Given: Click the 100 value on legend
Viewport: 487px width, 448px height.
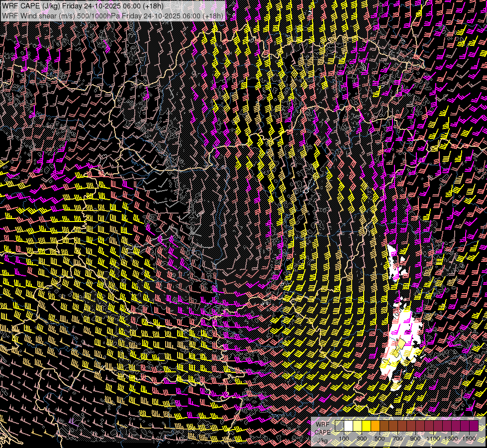Looking at the screenshot, I should click(344, 439).
